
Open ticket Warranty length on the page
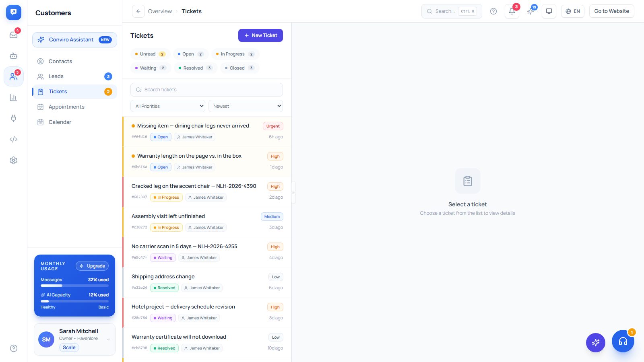[x=207, y=162]
